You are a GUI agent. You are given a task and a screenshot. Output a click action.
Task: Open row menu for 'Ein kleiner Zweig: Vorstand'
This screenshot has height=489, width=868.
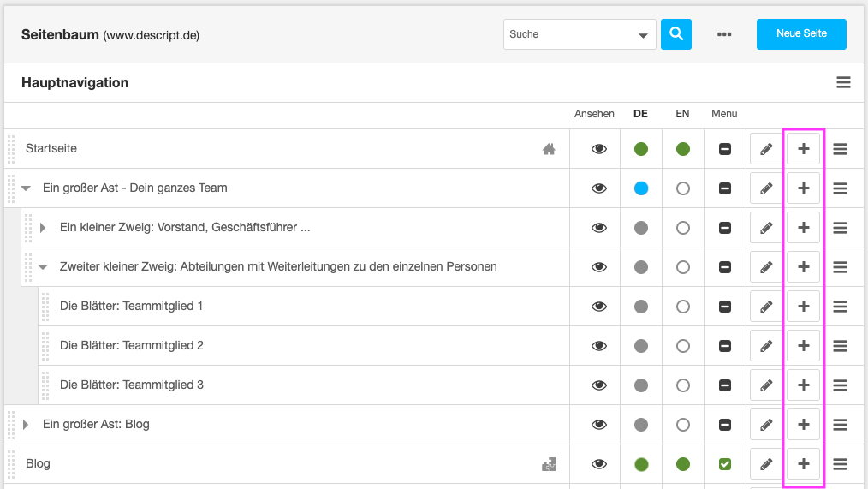point(840,228)
